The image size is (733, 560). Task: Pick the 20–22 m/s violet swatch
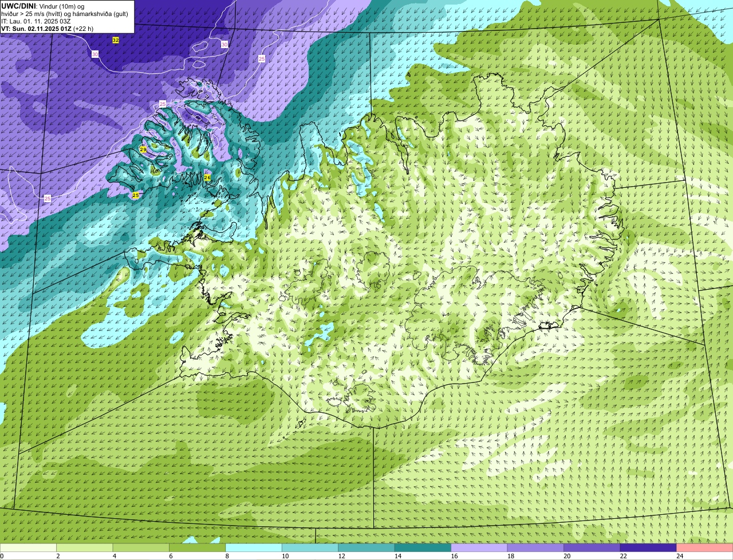(592, 547)
